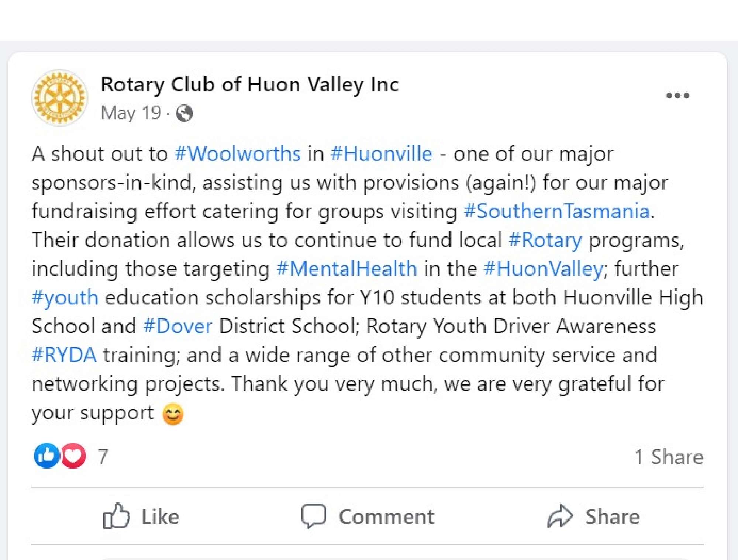Click the red heart reaction icon
Viewport: 738px width, 560px height.
click(x=74, y=456)
